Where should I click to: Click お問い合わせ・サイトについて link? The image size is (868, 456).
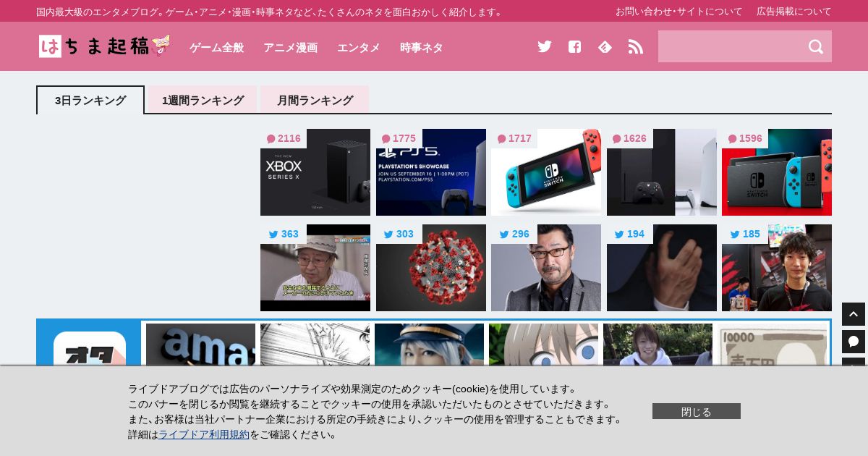tap(679, 11)
